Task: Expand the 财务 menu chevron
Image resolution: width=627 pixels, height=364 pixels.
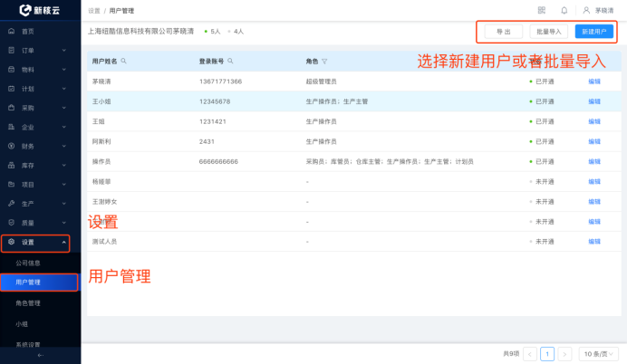Action: [x=64, y=147]
